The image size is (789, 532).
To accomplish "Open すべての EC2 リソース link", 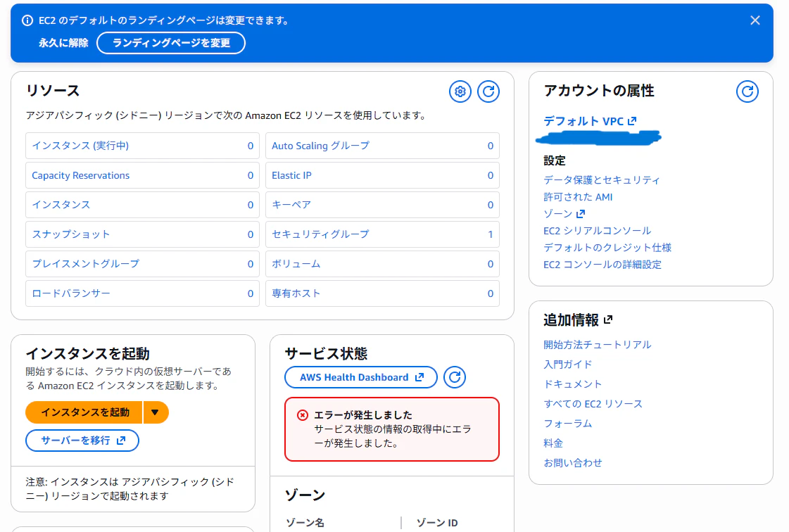I will click(593, 404).
